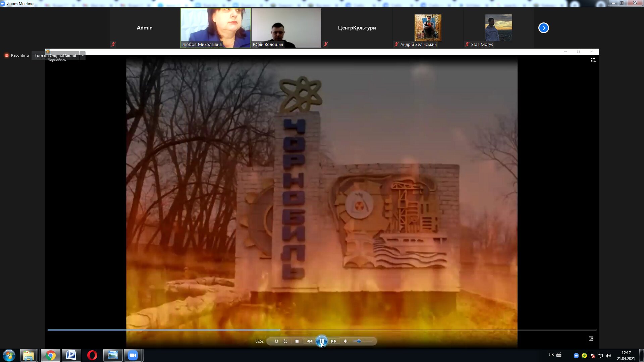The height and width of the screenshot is (362, 644).
Task: Select Юрій Волошин video thumbnail
Action: pyautogui.click(x=286, y=28)
